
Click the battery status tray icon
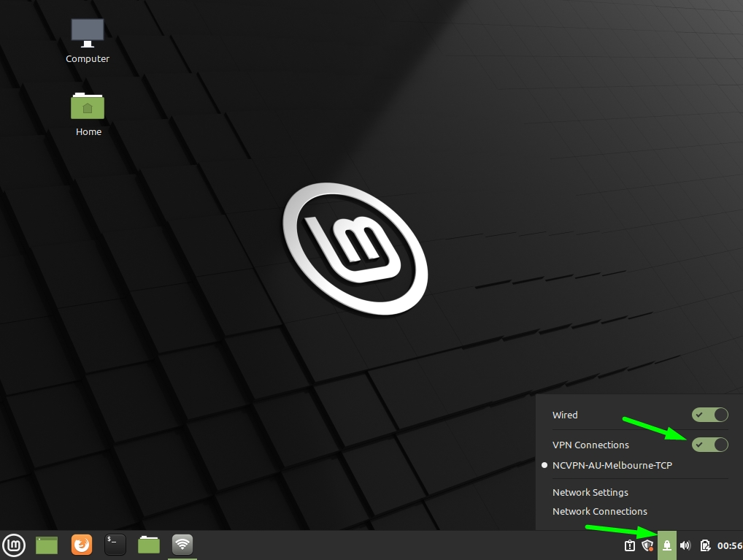pyautogui.click(x=705, y=545)
